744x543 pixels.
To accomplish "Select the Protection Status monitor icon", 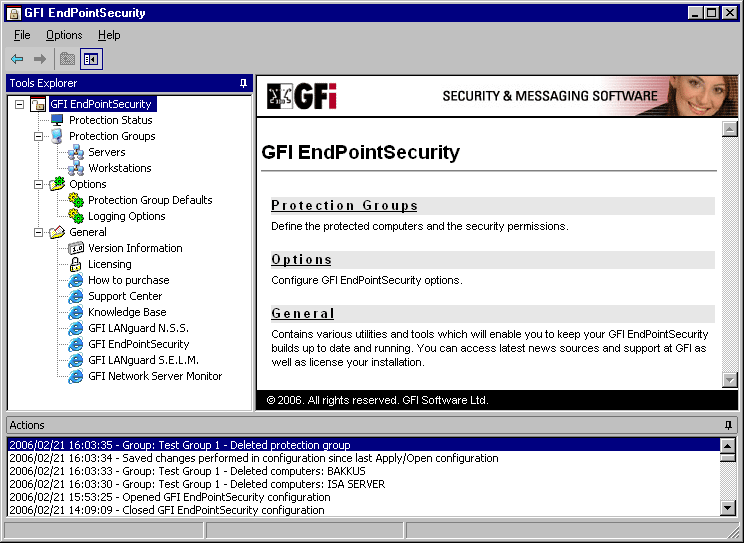I will [x=57, y=120].
